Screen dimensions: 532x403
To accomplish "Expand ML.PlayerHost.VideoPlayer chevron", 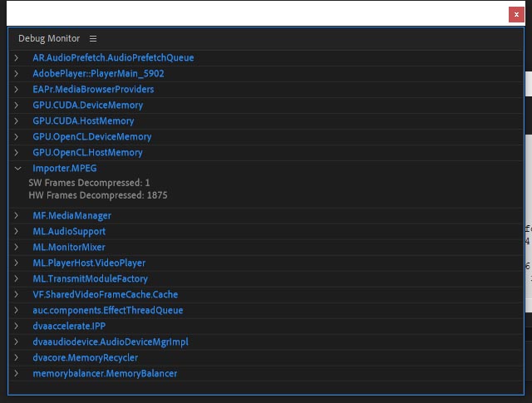I will 16,263.
